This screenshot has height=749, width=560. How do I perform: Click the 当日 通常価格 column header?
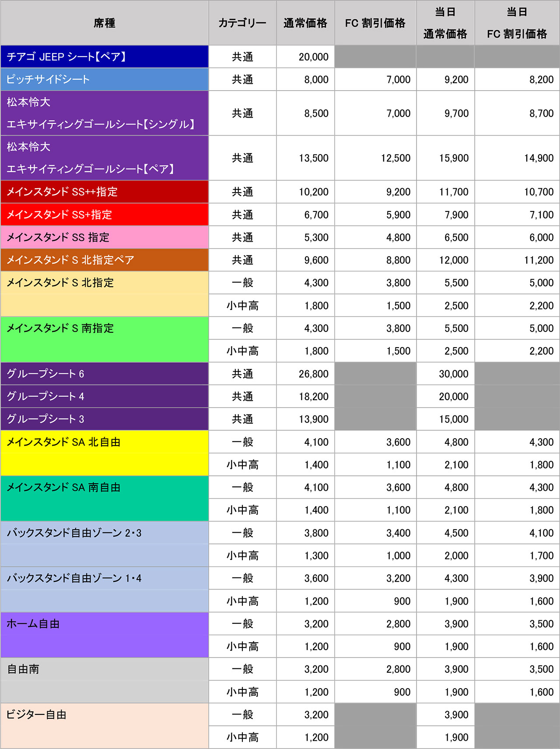pos(445,23)
